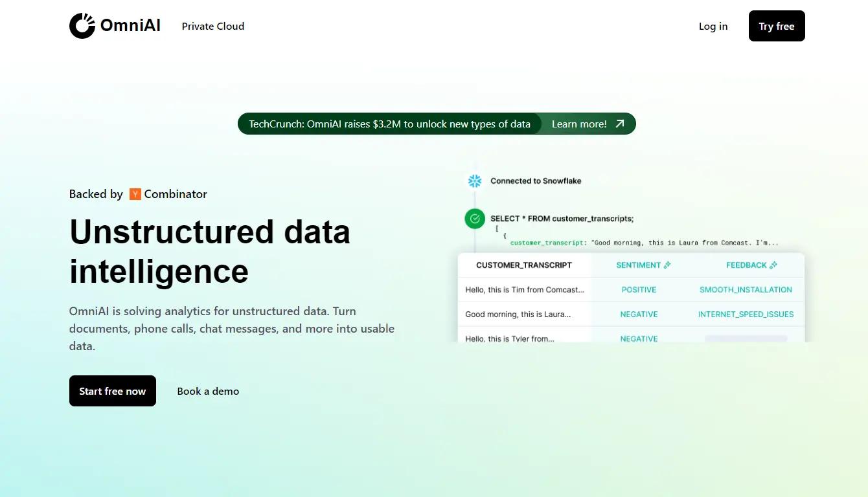The width and height of the screenshot is (868, 497).
Task: Click the SELECT * FROM customer_transcripts query text
Action: [x=562, y=219]
